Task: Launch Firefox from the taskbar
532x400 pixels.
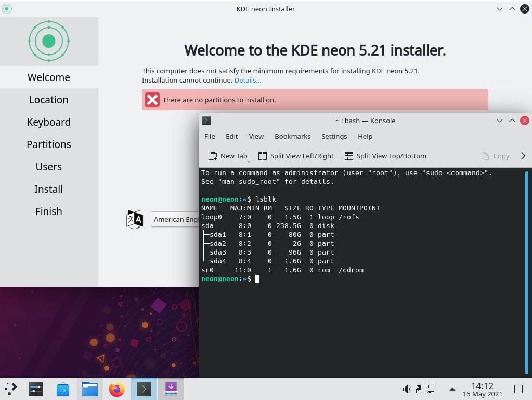Action: pos(116,389)
